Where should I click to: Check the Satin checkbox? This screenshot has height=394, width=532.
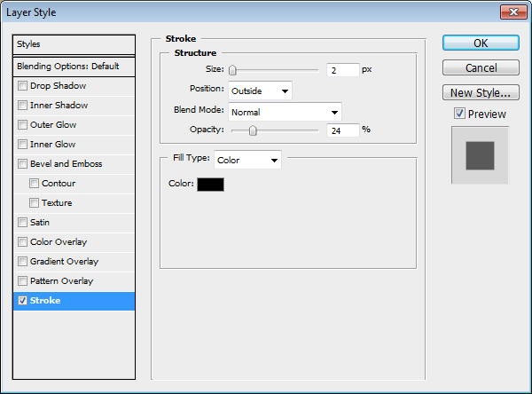coord(22,223)
